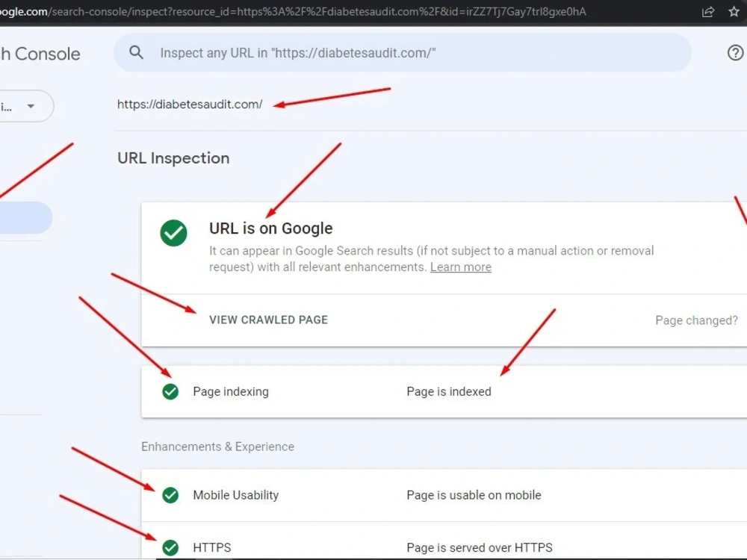This screenshot has width=747, height=560.
Task: Open the help question mark icon
Action: (x=735, y=52)
